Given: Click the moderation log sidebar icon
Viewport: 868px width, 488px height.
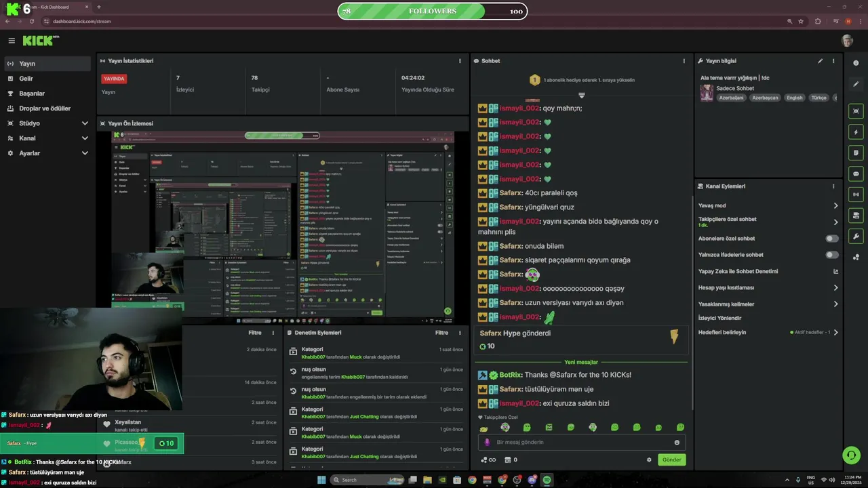Looking at the screenshot, I should 856,216.
